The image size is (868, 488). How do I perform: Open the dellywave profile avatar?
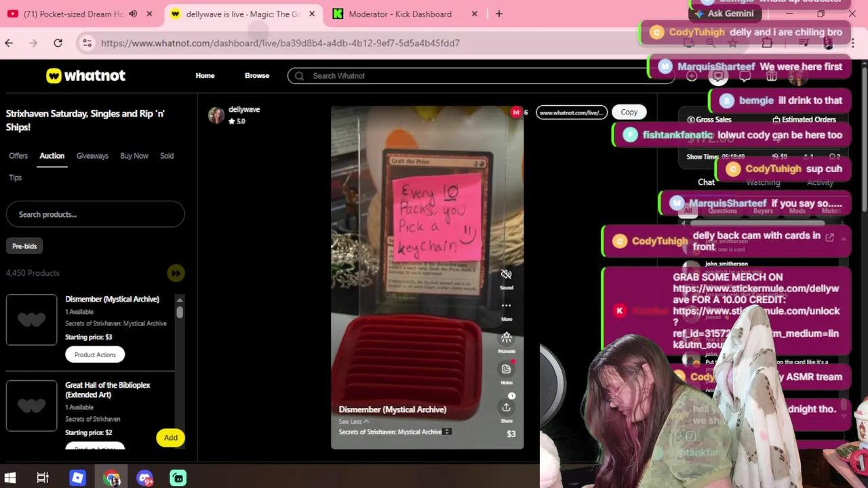coord(216,115)
